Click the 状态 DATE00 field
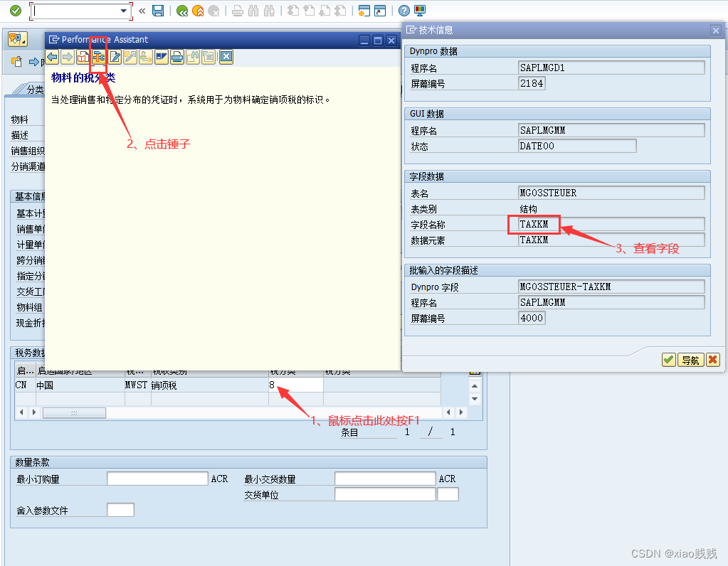The width and height of the screenshot is (728, 566). tap(577, 146)
